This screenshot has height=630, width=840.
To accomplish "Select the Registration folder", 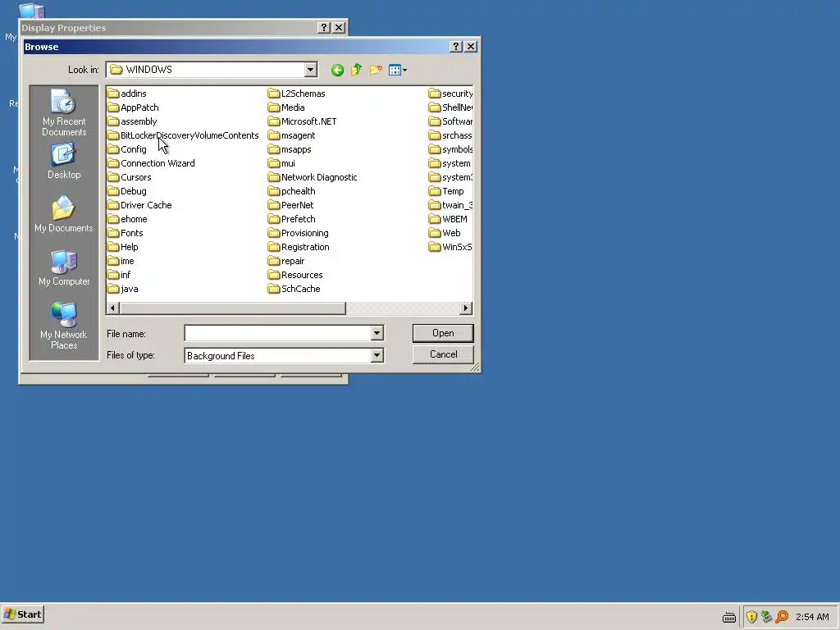I will (299, 247).
